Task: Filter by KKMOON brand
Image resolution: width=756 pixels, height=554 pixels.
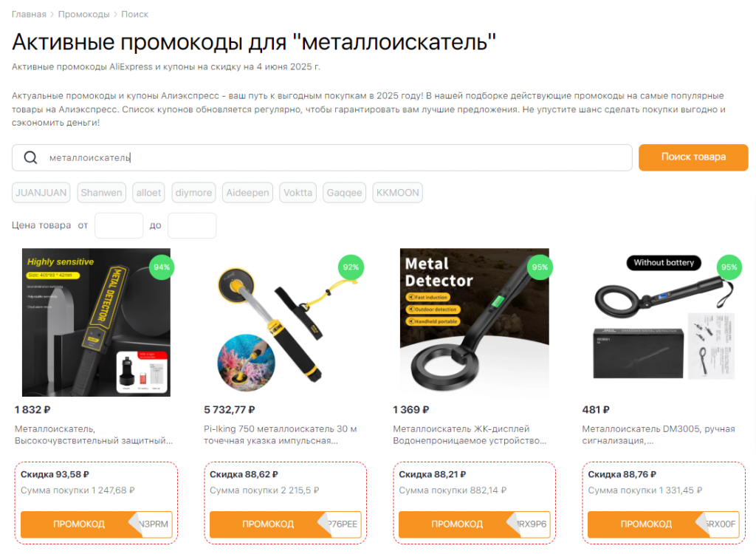Action: 397,193
